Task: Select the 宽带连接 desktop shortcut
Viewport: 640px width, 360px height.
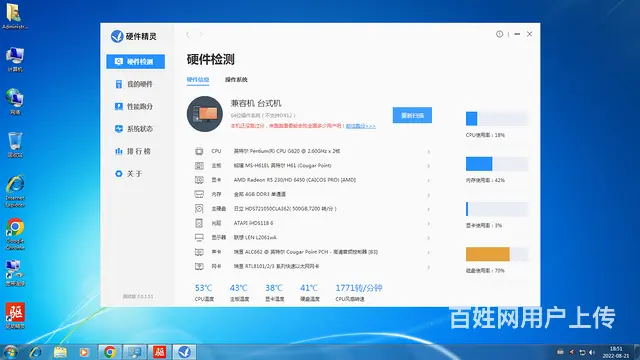Action: point(15,273)
